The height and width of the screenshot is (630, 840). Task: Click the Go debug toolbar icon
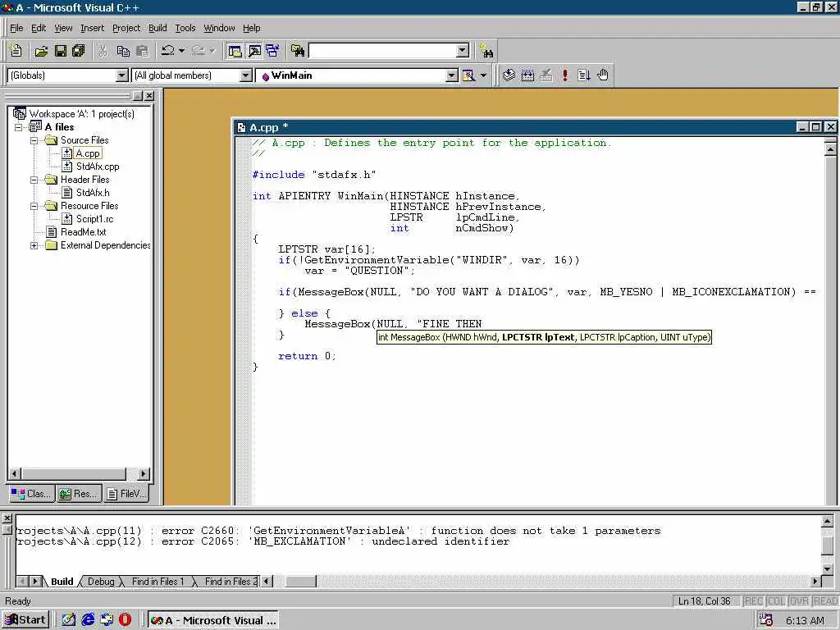tap(584, 75)
